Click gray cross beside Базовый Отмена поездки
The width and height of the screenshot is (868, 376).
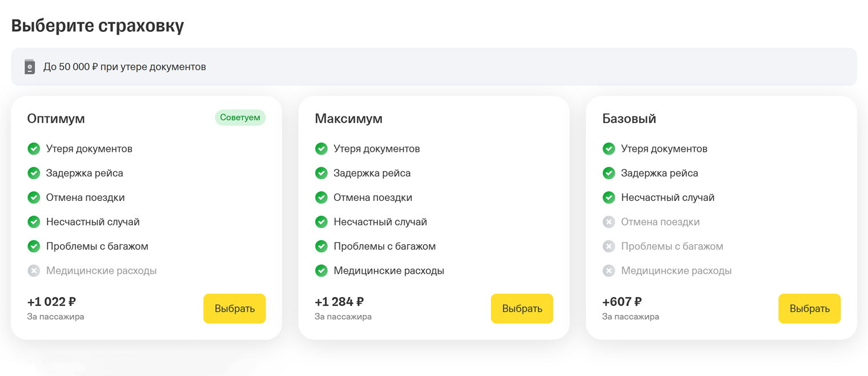609,222
